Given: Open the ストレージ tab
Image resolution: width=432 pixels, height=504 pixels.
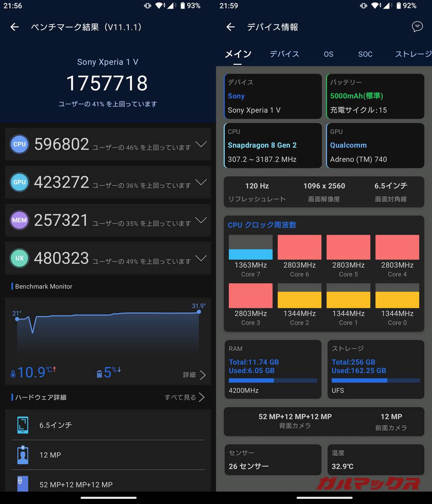Looking at the screenshot, I should click(413, 54).
